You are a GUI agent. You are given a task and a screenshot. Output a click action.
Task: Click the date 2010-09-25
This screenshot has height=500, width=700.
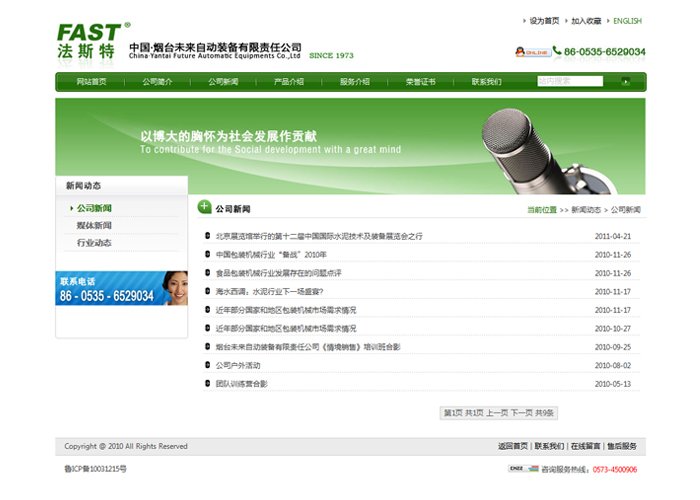[612, 347]
